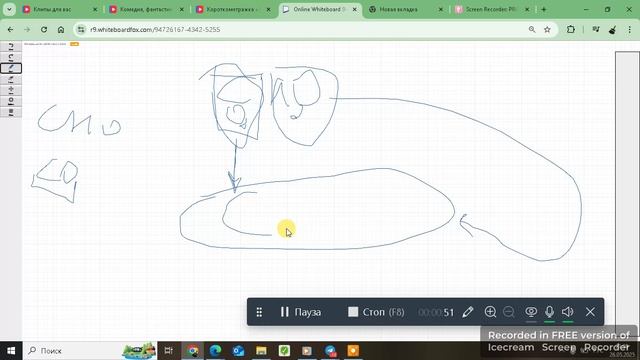Screen dimensions: 640x360
Task: Reload the whiteboard page
Action: pyautogui.click(x=44, y=29)
